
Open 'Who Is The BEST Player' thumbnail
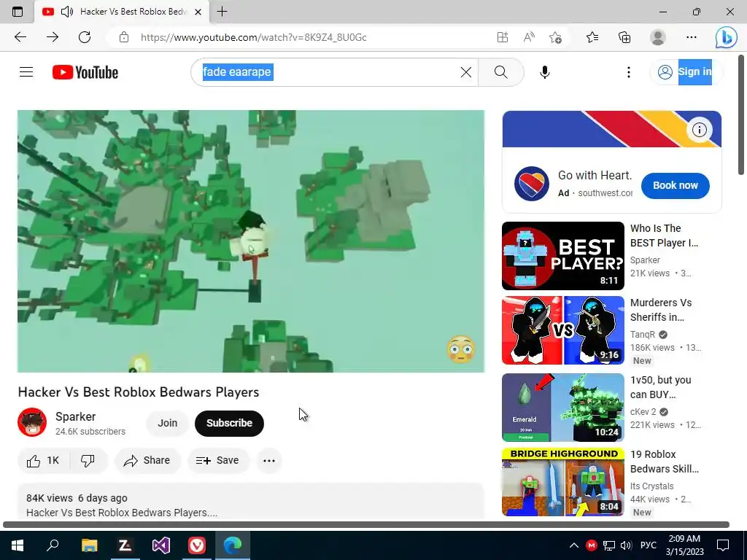coord(562,256)
